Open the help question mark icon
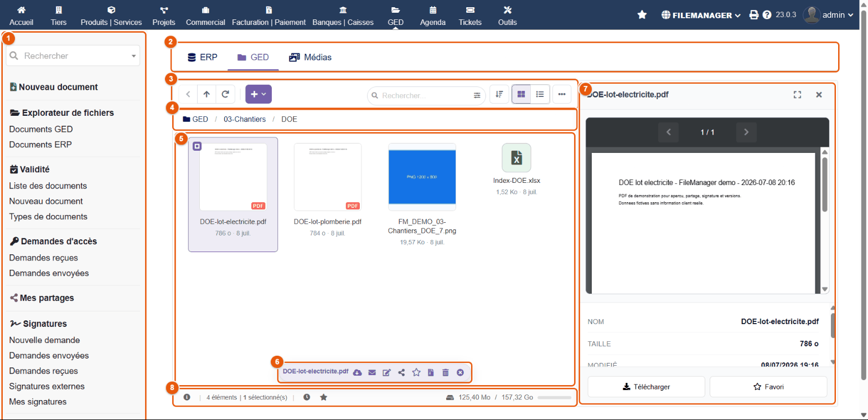868x420 pixels. coord(767,15)
